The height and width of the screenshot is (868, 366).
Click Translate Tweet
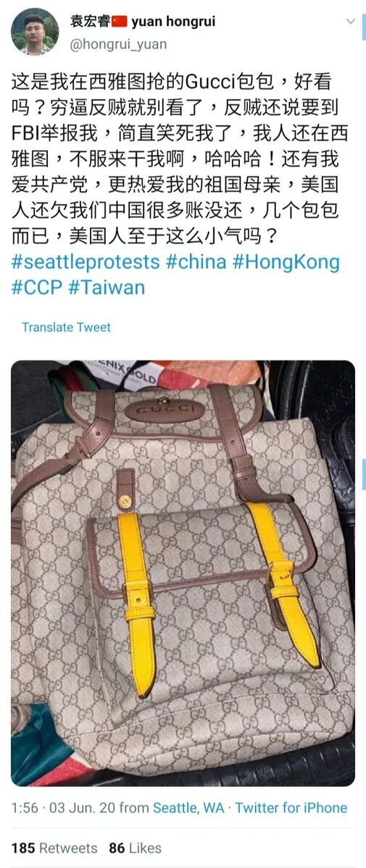pos(66,327)
